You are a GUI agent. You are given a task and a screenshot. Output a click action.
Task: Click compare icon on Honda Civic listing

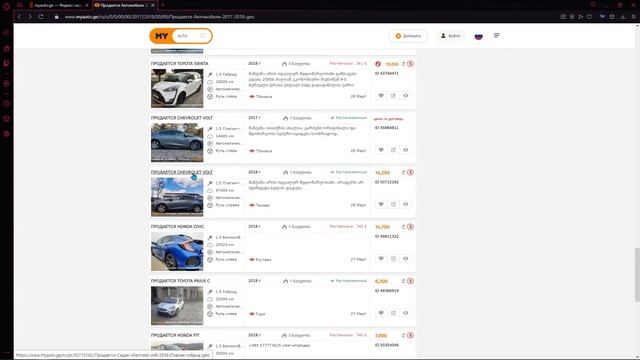click(393, 258)
